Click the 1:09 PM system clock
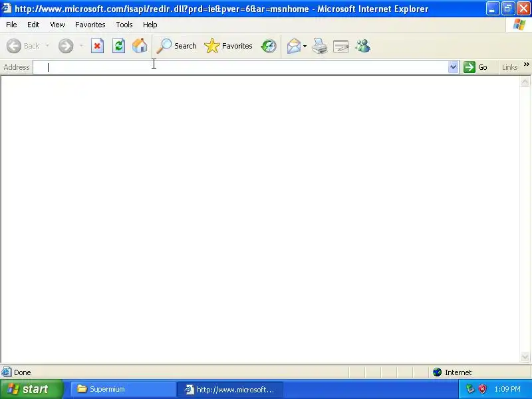The height and width of the screenshot is (399, 532). (507, 389)
